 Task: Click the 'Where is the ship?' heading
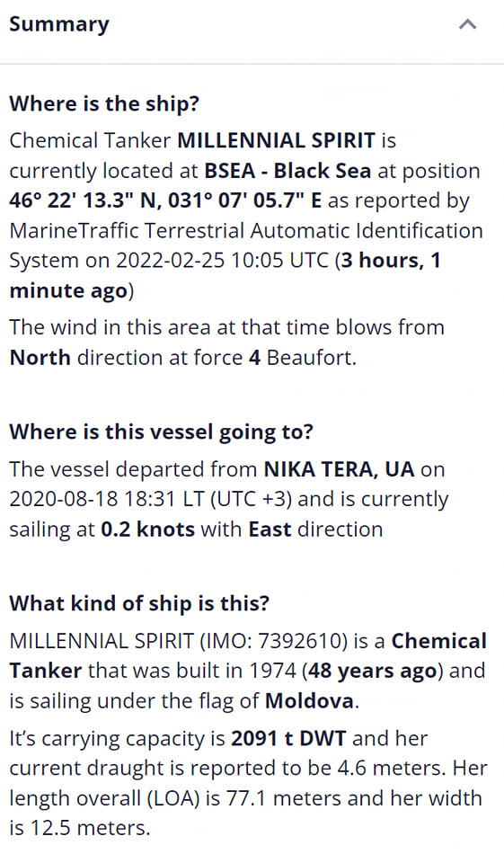click(x=104, y=103)
